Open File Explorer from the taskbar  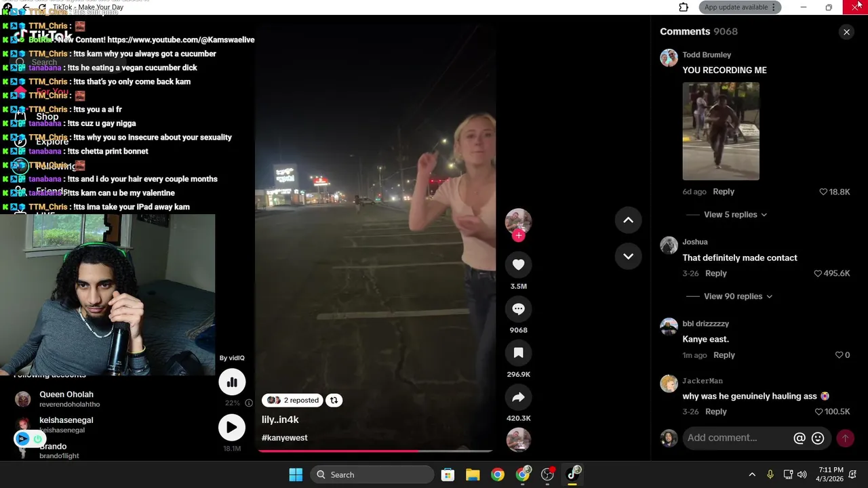(x=473, y=474)
